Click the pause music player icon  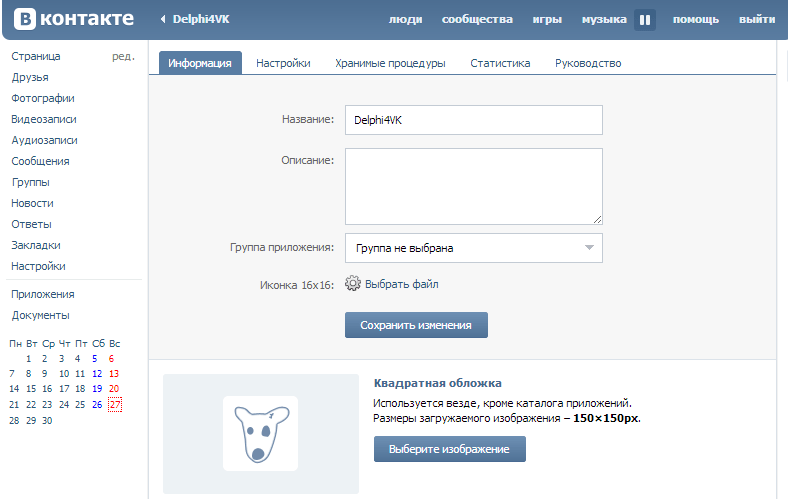tap(645, 19)
